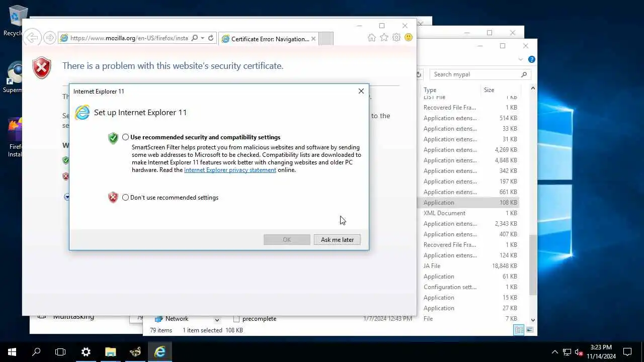This screenshot has width=644, height=362.
Task: Click the search magnifier in File Explorer
Action: 524,74
